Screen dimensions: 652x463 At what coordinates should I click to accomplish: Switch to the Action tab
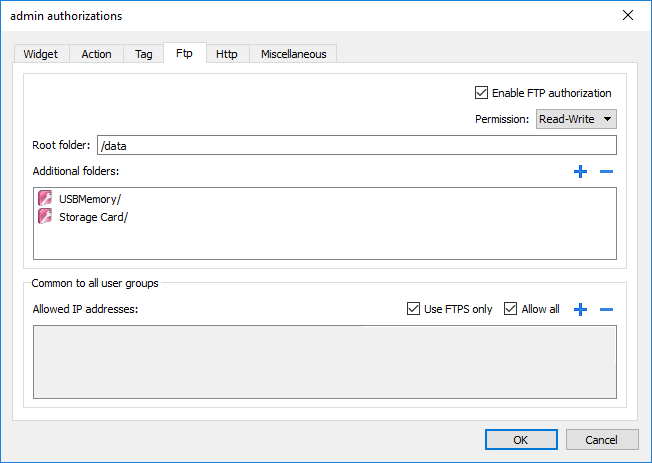[97, 54]
